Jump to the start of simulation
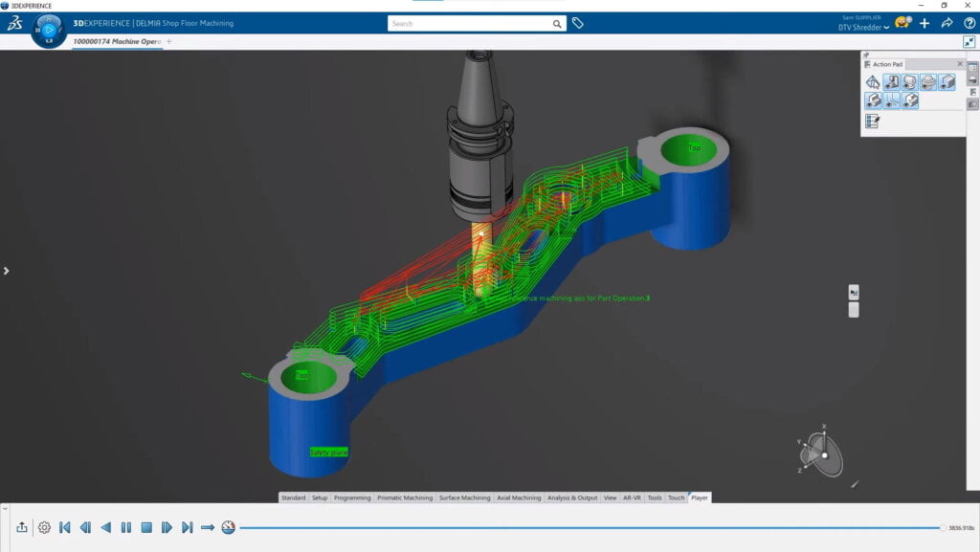 click(65, 527)
